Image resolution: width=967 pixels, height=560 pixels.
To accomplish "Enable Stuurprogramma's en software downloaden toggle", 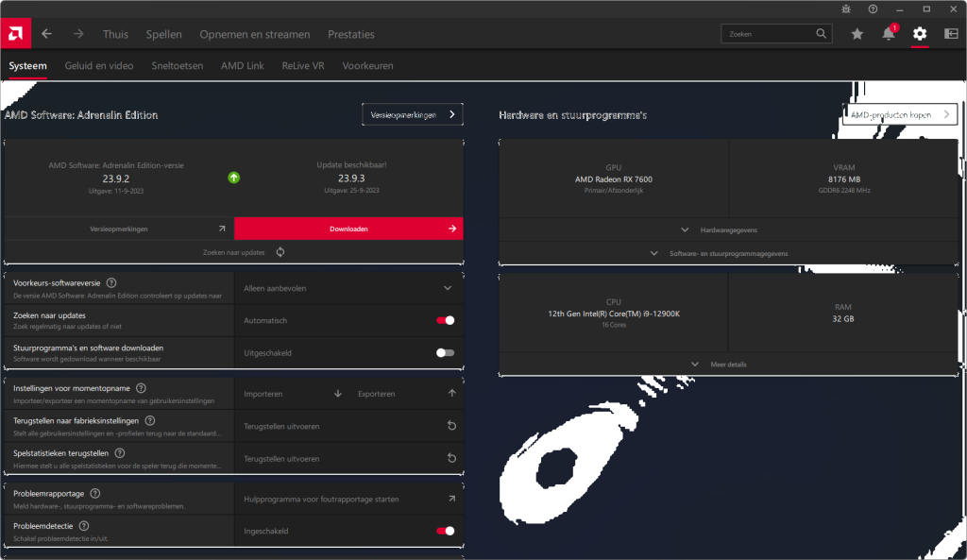I will point(445,352).
